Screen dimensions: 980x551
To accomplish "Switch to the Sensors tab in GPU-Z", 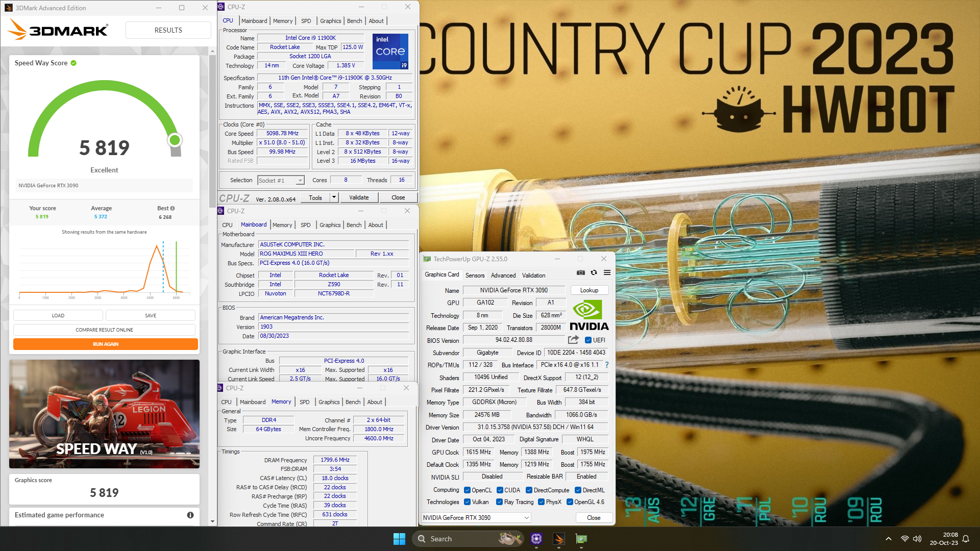I will (x=475, y=275).
